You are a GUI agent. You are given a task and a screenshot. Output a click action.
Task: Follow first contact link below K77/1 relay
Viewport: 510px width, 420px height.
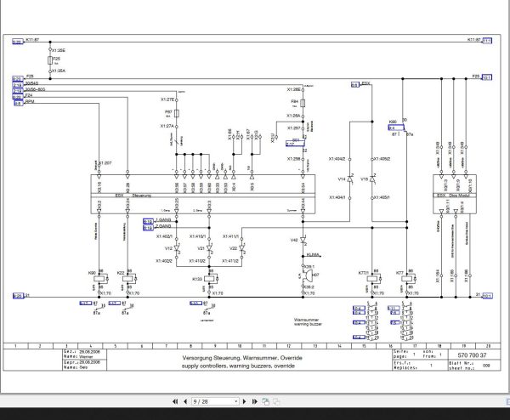[359, 308]
